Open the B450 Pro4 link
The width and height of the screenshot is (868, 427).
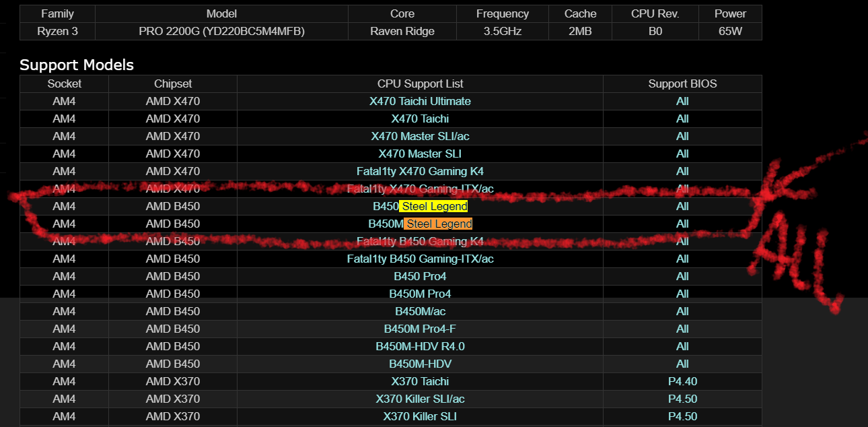tap(420, 276)
